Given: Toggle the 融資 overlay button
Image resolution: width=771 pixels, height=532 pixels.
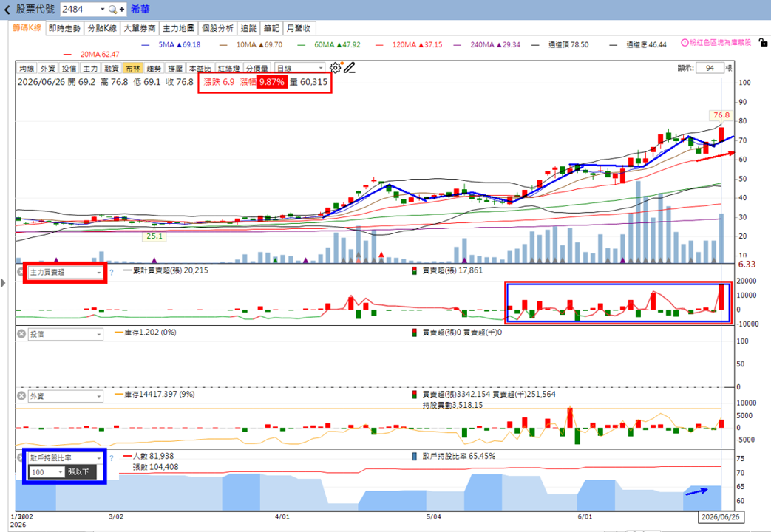Looking at the screenshot, I should tap(112, 68).
